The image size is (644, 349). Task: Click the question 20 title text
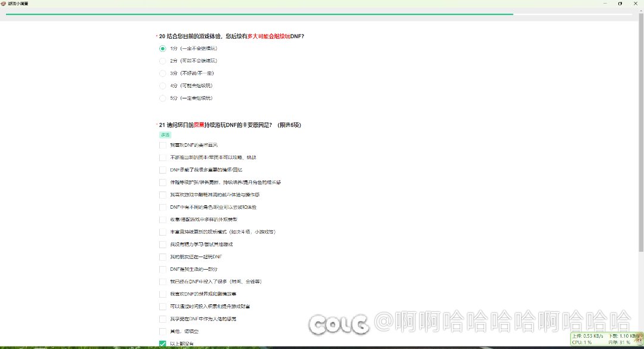(x=231, y=36)
